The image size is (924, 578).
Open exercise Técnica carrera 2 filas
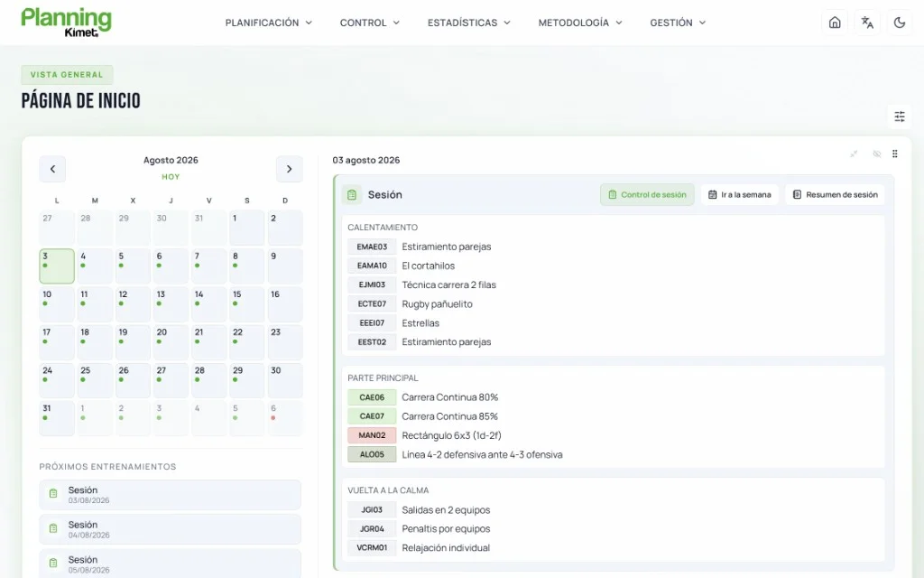click(x=449, y=284)
